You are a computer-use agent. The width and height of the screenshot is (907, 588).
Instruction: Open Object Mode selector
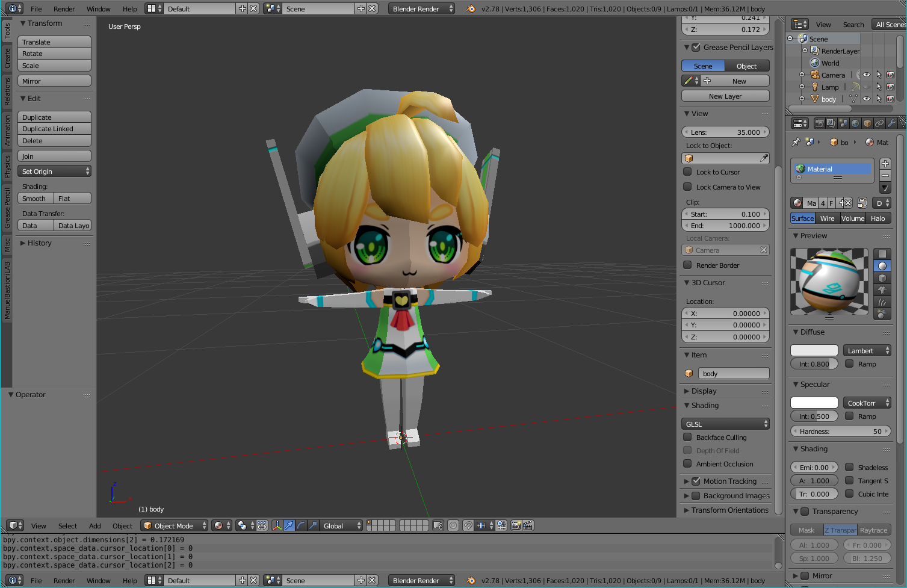[175, 525]
